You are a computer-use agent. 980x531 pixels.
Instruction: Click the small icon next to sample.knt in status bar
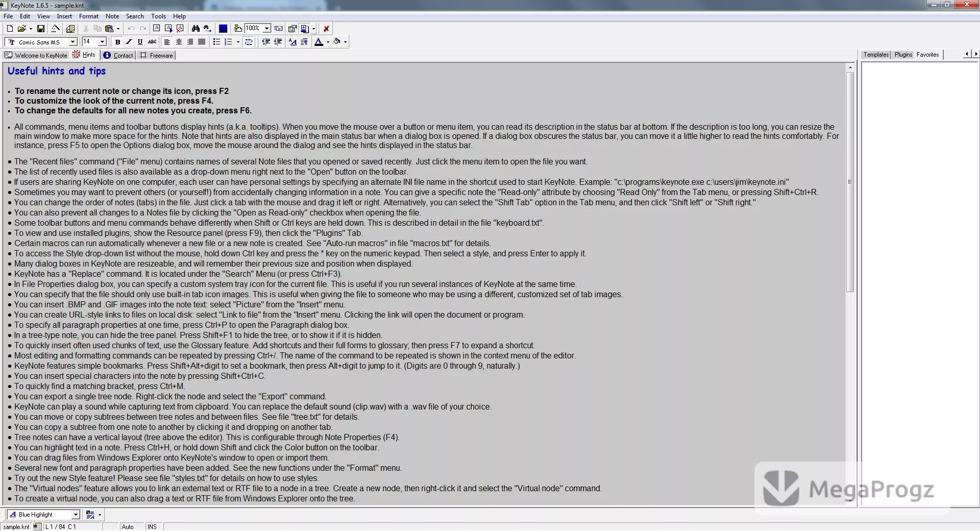(x=37, y=526)
